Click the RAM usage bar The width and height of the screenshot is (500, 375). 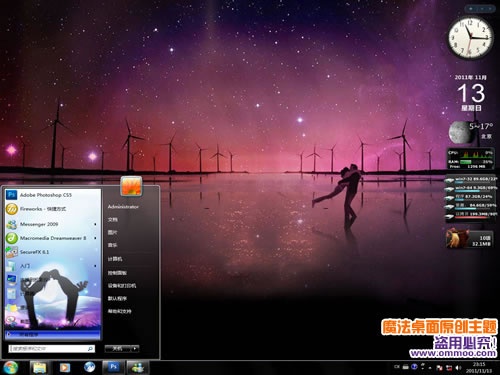pyautogui.click(x=472, y=162)
